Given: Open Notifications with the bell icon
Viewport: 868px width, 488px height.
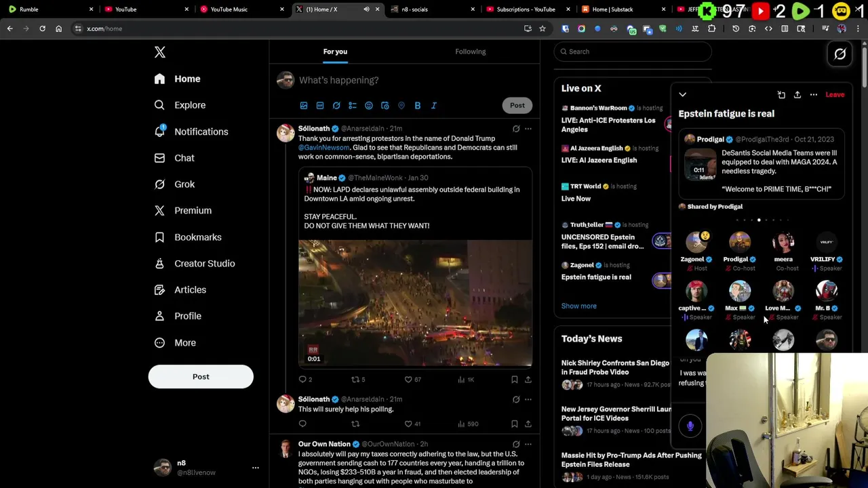Looking at the screenshot, I should (x=191, y=131).
